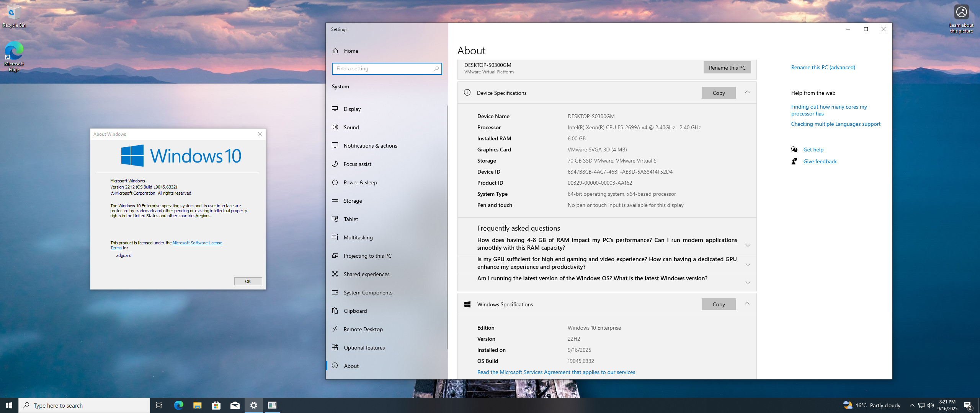Select the Product ID value 00329-00000-00003-AA162
The height and width of the screenshot is (413, 980).
599,183
